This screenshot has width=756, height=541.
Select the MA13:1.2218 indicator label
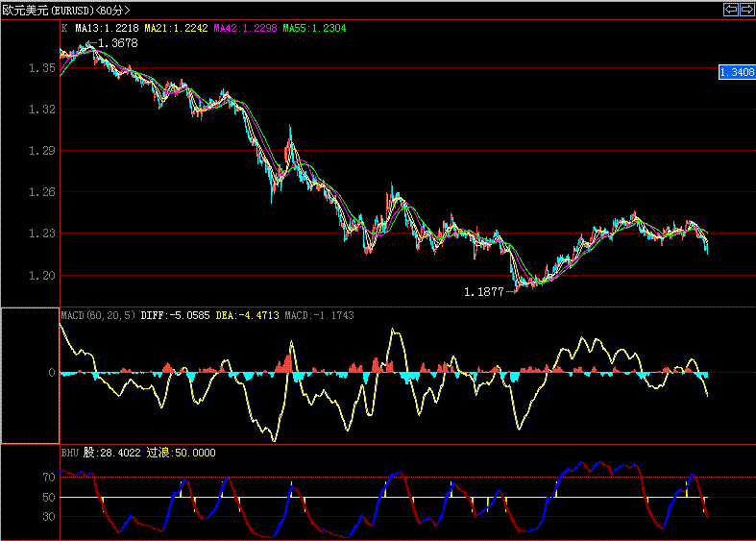(107, 29)
